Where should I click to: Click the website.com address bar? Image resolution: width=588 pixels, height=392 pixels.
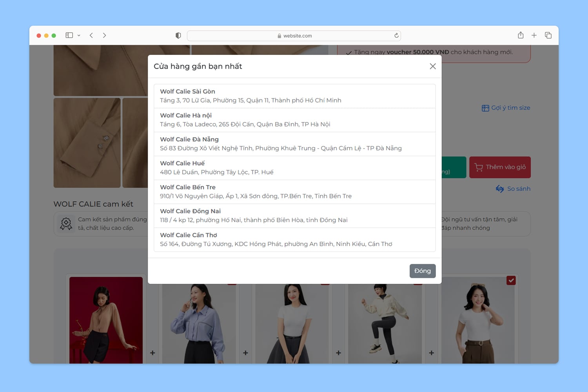[294, 36]
